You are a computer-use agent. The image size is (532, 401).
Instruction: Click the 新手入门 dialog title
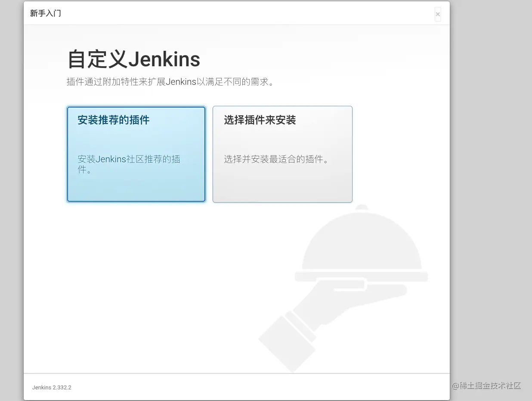coord(46,13)
